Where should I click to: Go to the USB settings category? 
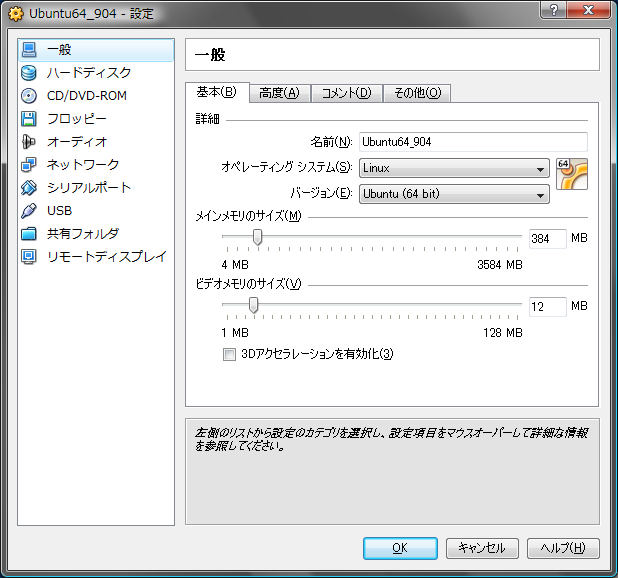(96, 211)
